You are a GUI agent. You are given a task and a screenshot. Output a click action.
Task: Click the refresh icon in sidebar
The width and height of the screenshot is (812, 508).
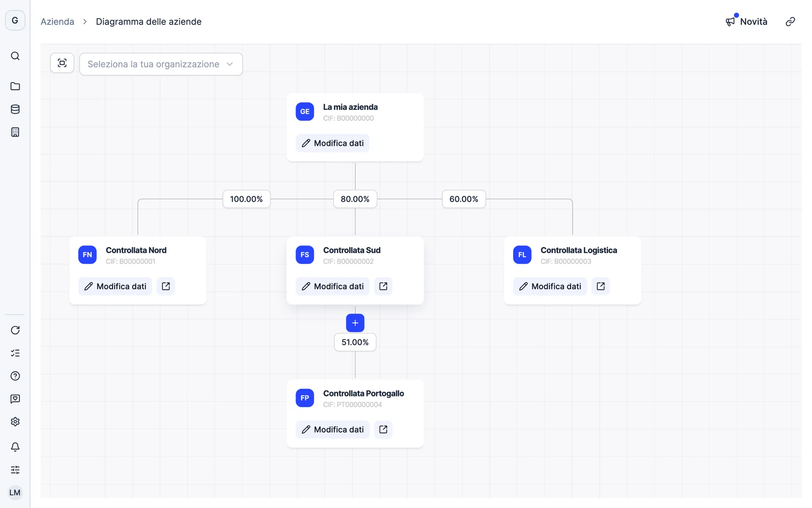(15, 330)
